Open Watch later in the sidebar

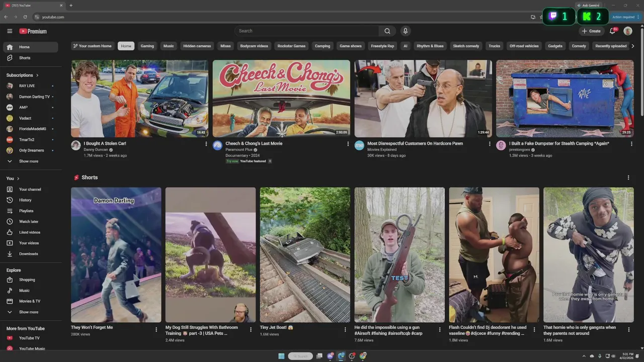[31, 222]
